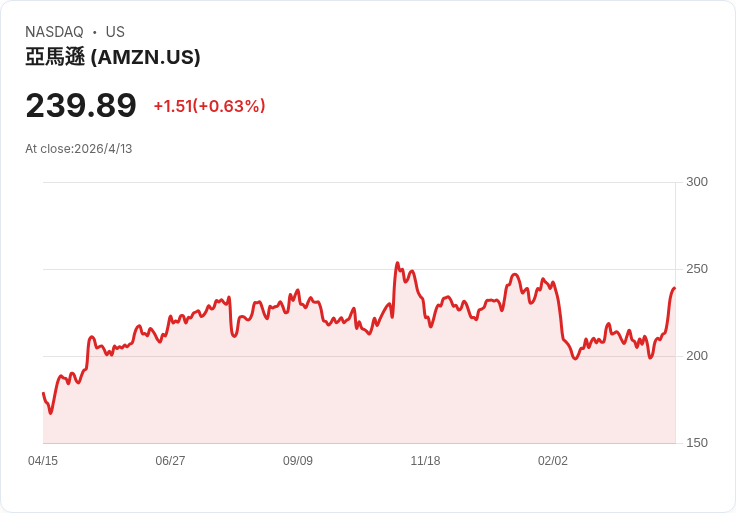
Task: Click the 239.89 current price
Action: coord(81,106)
